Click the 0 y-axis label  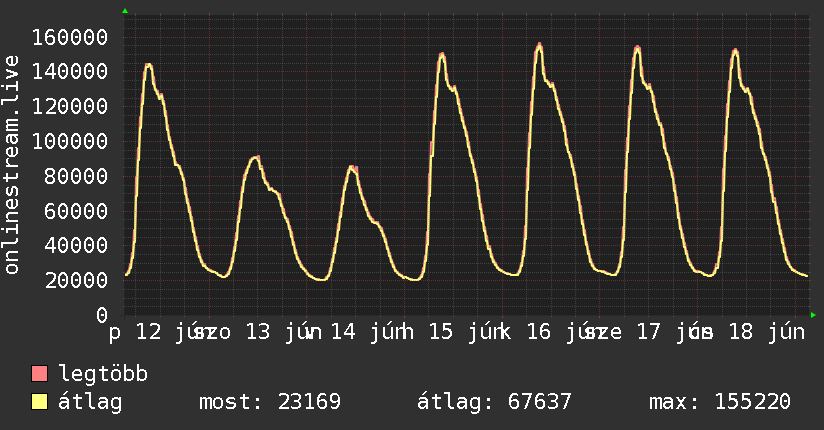pos(102,315)
